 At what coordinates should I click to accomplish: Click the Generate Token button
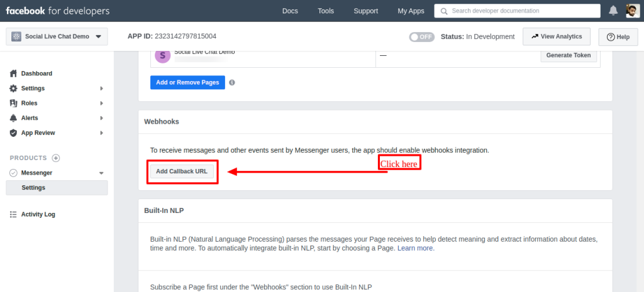569,55
